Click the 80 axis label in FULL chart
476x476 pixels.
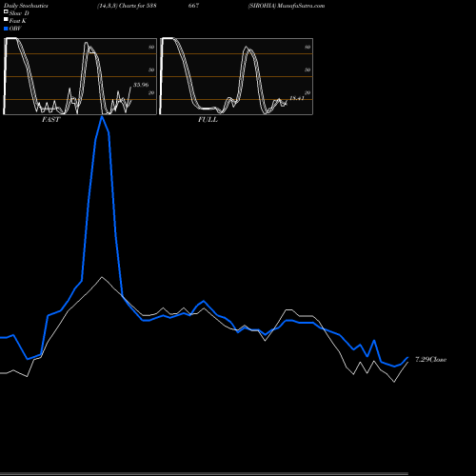click(307, 47)
